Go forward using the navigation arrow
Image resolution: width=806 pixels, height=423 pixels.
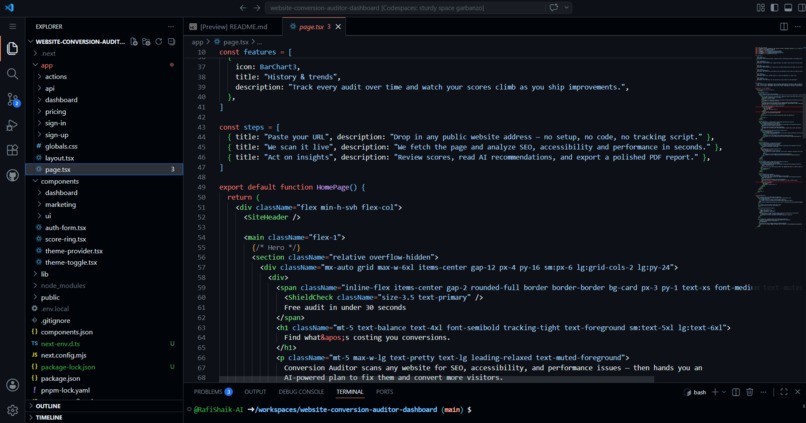pyautogui.click(x=257, y=8)
